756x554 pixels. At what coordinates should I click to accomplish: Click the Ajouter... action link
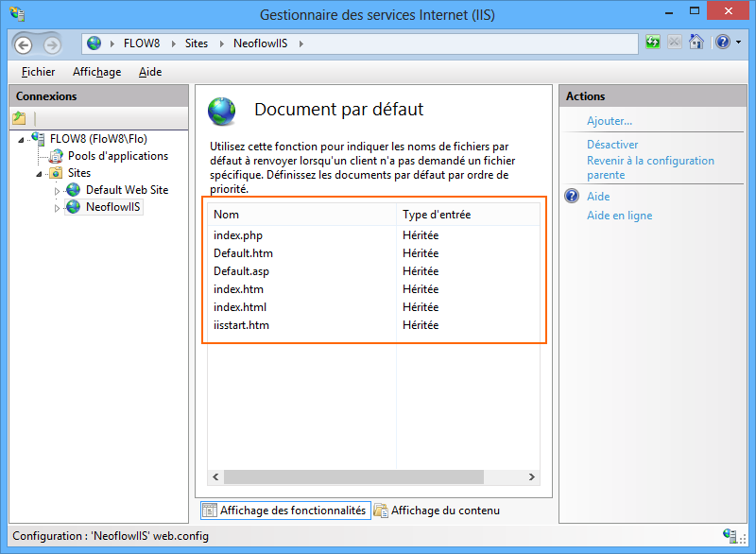point(610,121)
